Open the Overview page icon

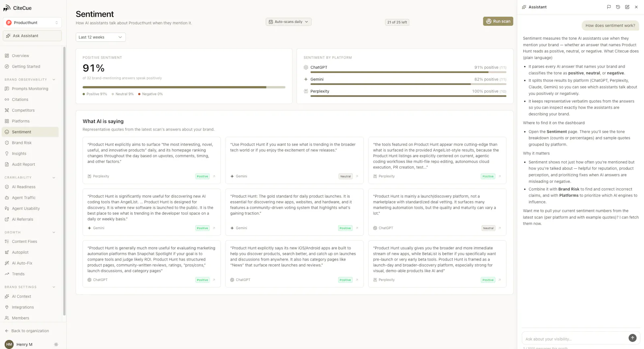[7, 56]
